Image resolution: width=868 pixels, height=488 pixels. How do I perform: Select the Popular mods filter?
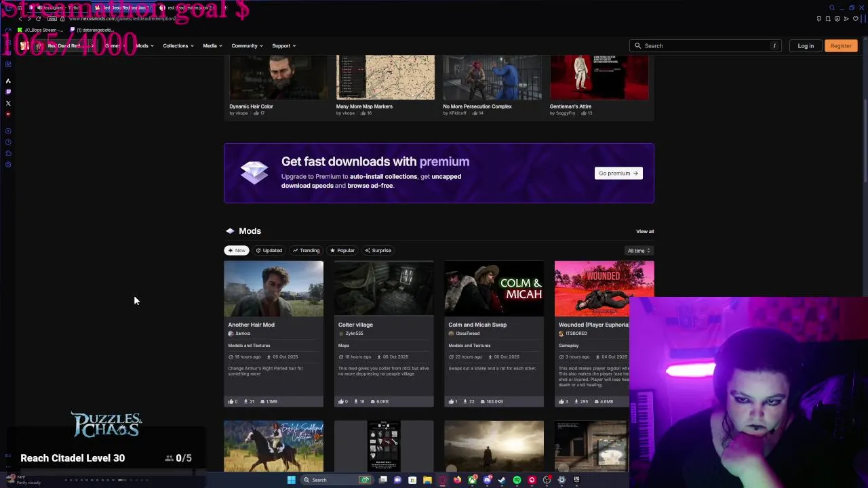click(342, 251)
